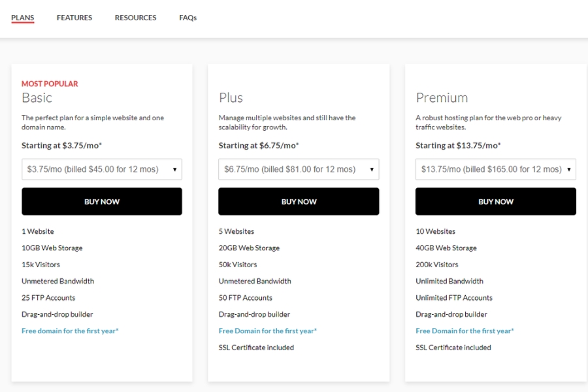Click Premium plan's 'SSL Certificate included' text
This screenshot has height=392, width=588.
pos(453,348)
